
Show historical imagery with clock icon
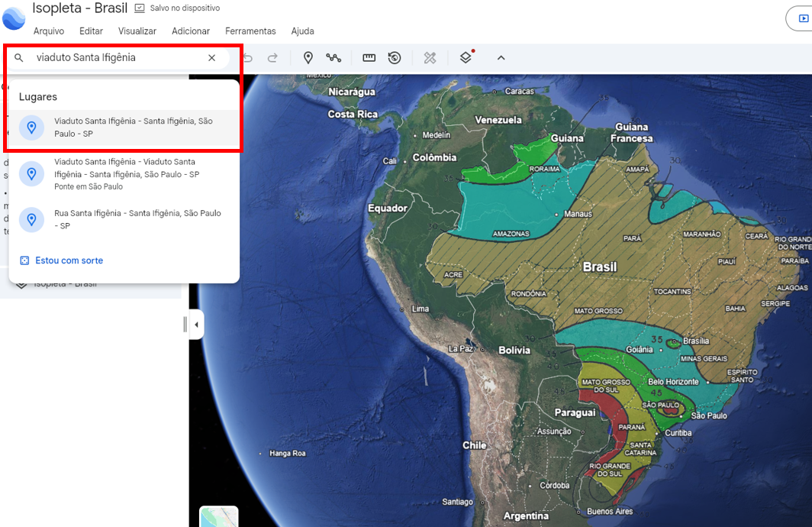click(x=395, y=58)
